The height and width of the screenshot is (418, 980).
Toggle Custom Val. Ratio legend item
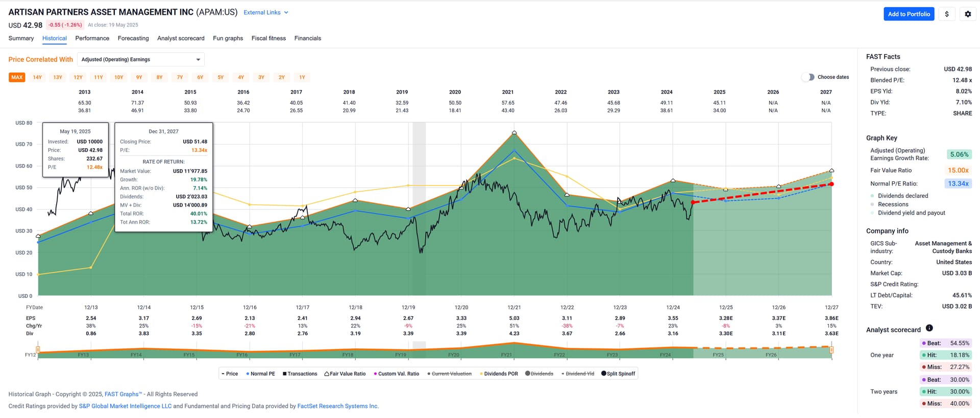396,374
